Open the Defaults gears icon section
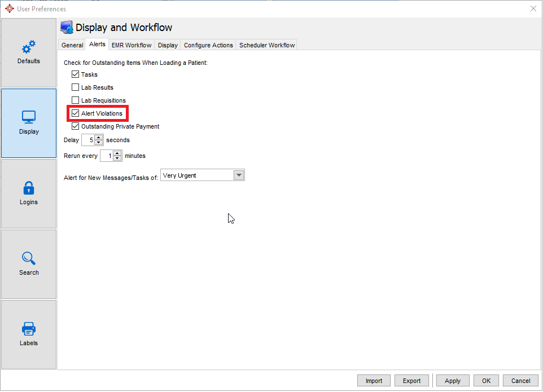543x392 pixels. click(29, 52)
